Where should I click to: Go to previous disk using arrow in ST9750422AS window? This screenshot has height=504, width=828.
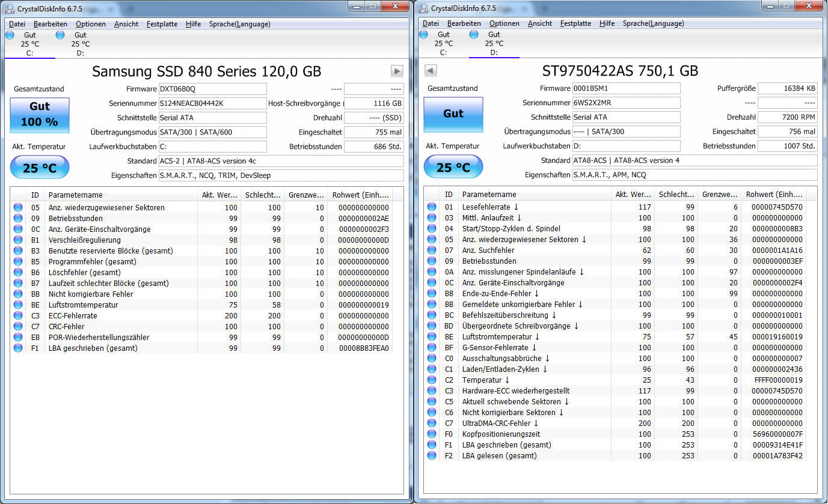point(431,71)
